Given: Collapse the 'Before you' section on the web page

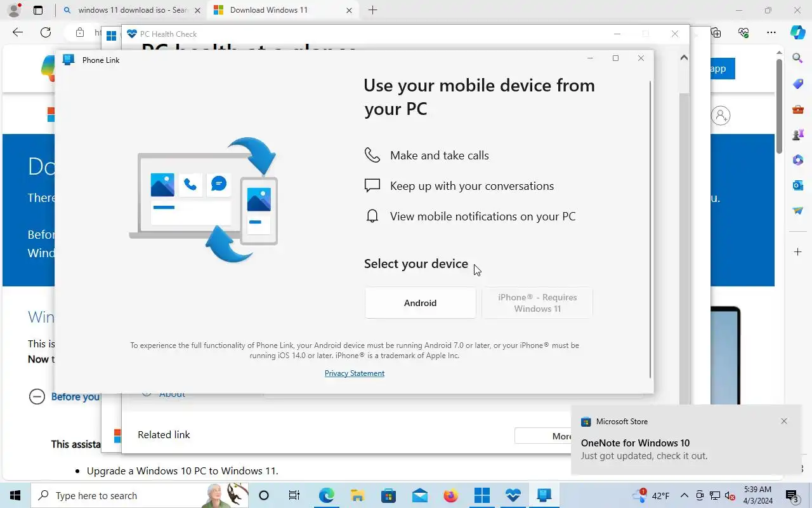Looking at the screenshot, I should (37, 397).
